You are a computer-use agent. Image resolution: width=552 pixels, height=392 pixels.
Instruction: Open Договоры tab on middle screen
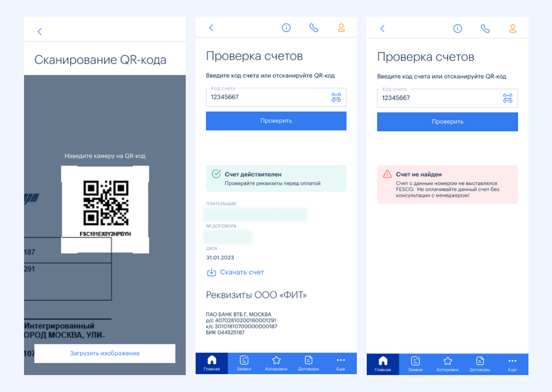click(309, 363)
